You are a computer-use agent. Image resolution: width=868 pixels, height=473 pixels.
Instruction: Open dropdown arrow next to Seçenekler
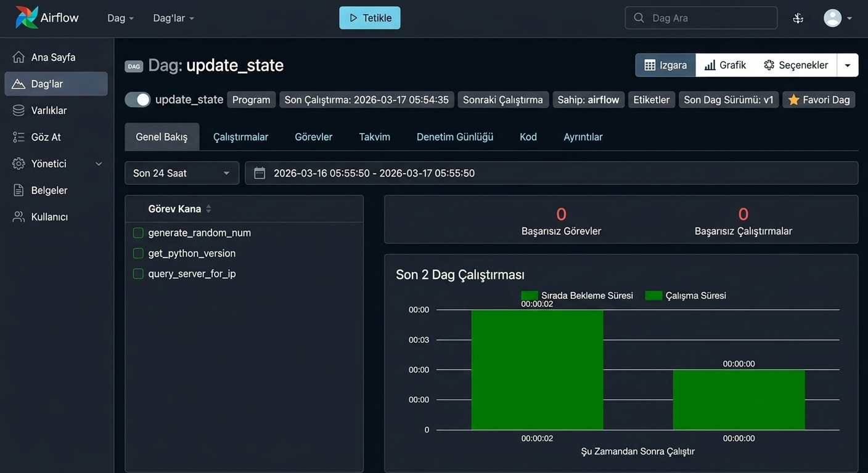pos(848,65)
